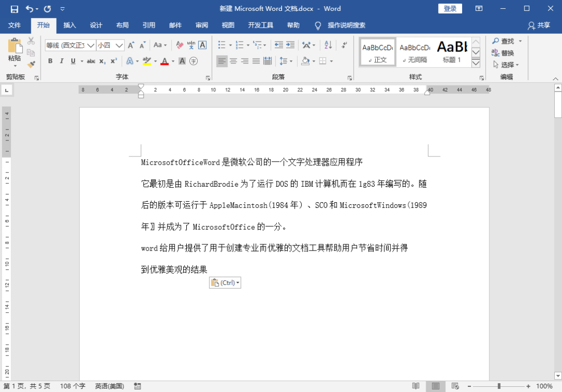Screen dimensions: 562x392
Task: Shrink the font size with the decrease icon
Action: (x=142, y=45)
